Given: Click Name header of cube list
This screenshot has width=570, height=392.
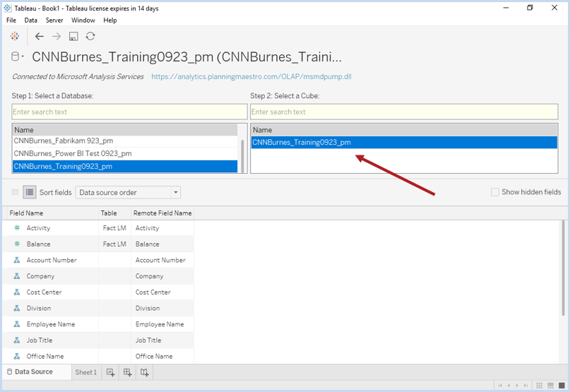Looking at the screenshot, I should click(404, 130).
